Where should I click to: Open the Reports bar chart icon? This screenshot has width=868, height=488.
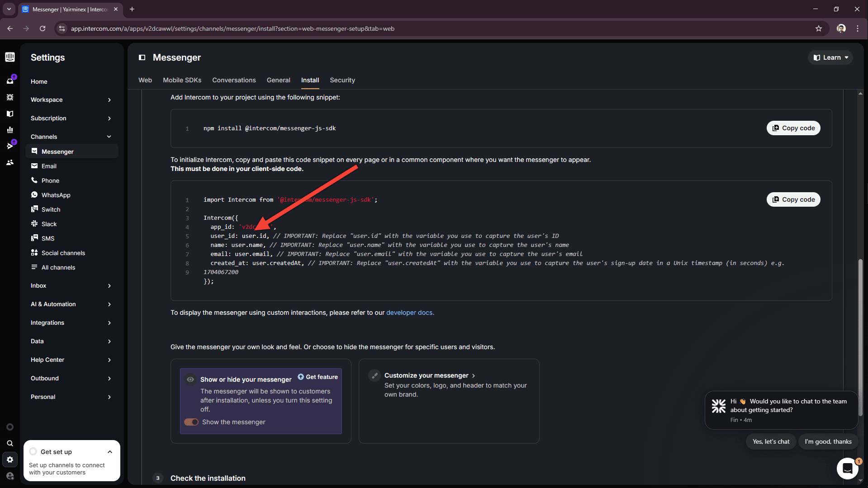10,130
